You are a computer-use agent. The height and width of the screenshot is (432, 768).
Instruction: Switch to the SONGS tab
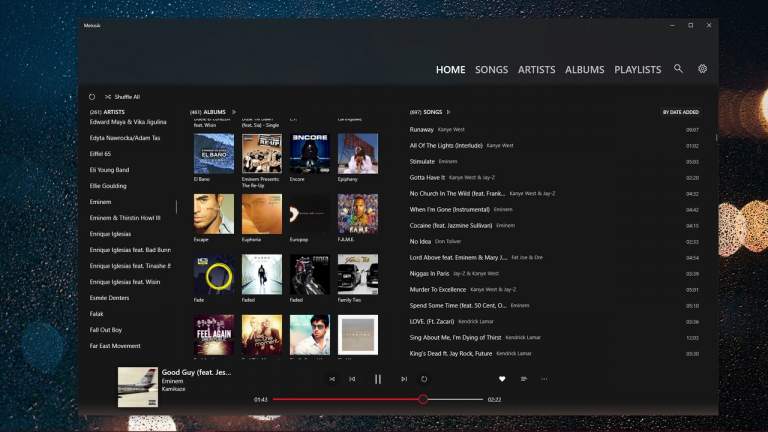point(491,70)
